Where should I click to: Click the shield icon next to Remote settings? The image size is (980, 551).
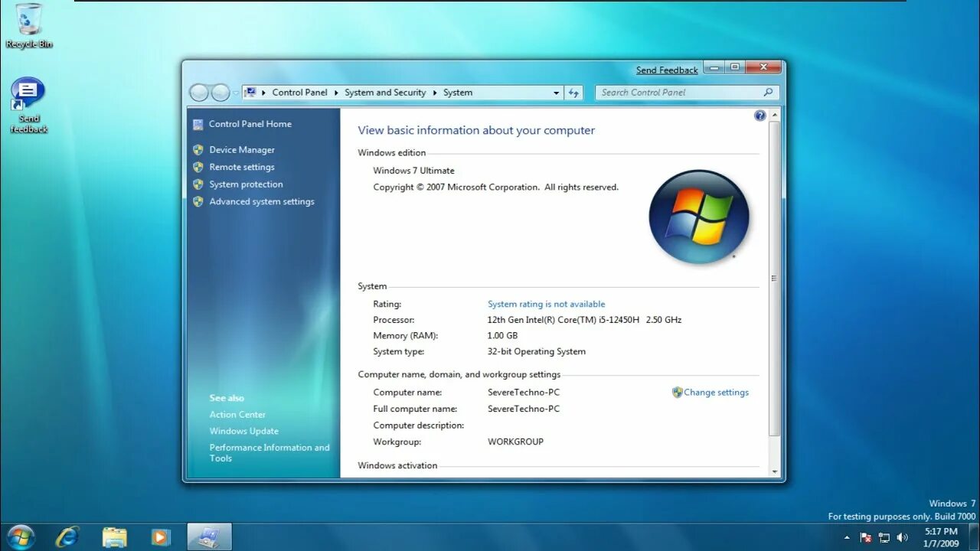click(198, 167)
